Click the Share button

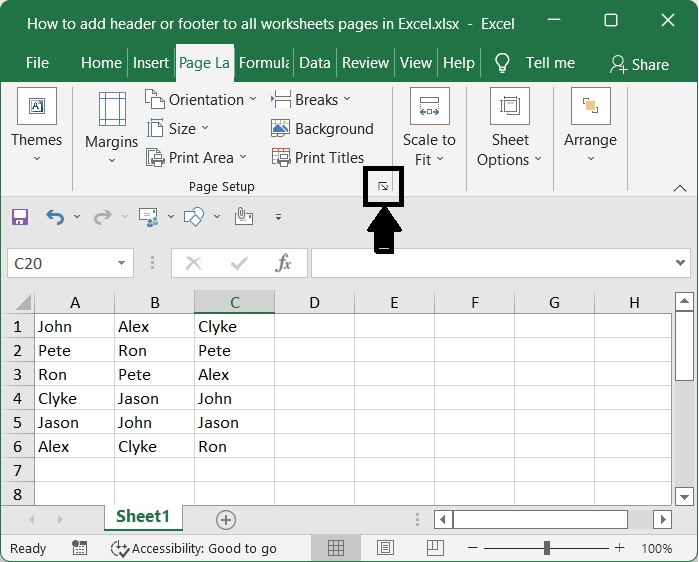pos(639,64)
